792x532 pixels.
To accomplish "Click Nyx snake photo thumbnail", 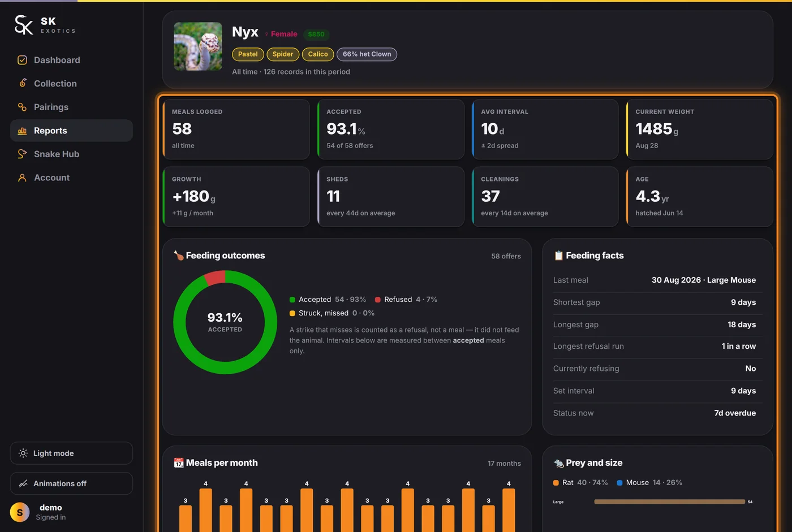I will click(198, 46).
